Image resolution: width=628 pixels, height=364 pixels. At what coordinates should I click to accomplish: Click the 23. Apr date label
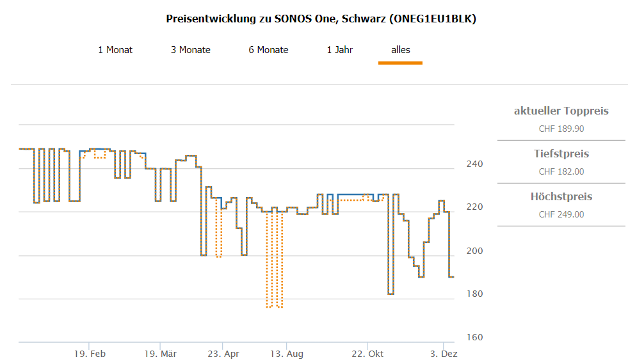pos(223,354)
